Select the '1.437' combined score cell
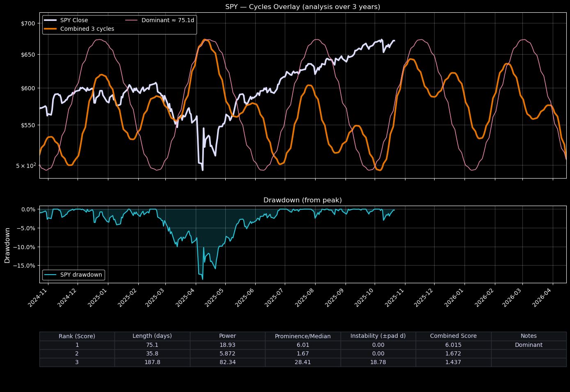570x392 pixels. coord(453,362)
